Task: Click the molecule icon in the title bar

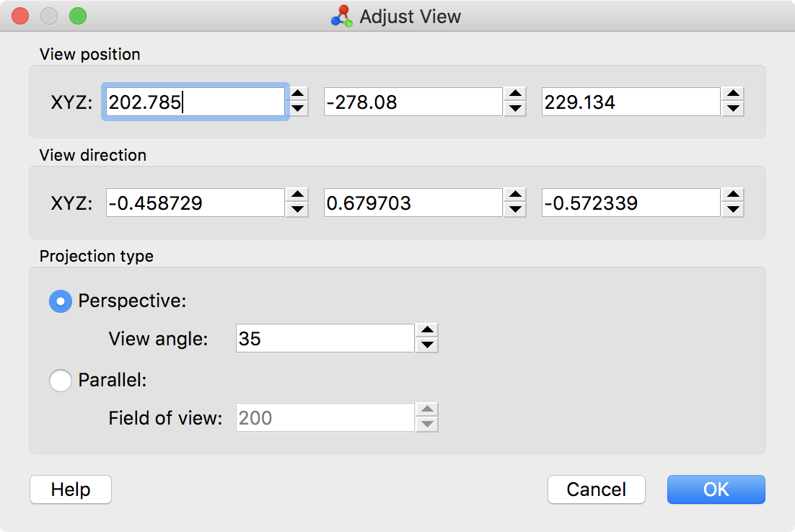Action: (x=342, y=16)
